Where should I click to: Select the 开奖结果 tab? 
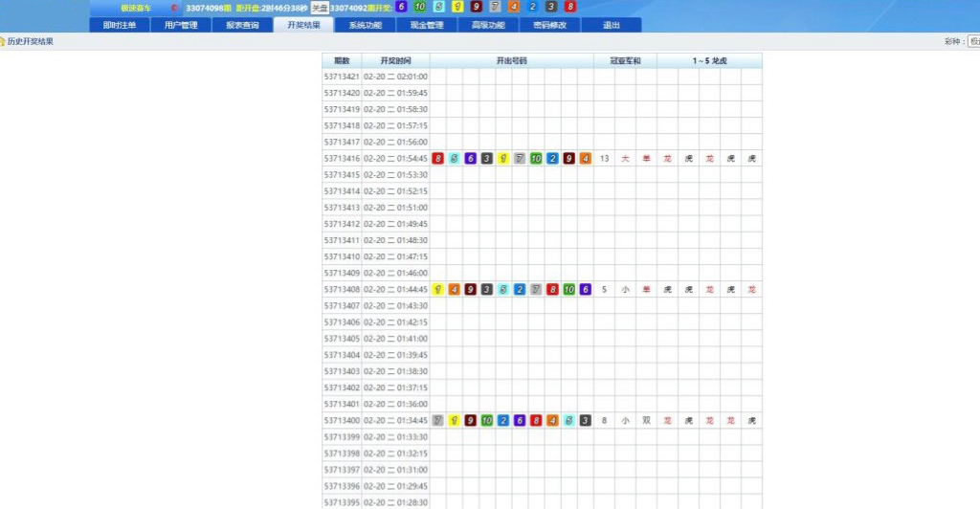click(x=303, y=25)
